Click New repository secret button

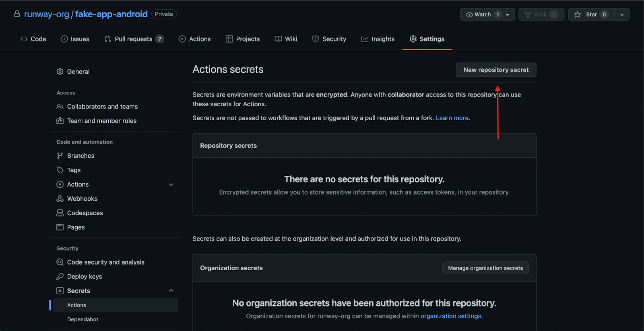coord(496,70)
